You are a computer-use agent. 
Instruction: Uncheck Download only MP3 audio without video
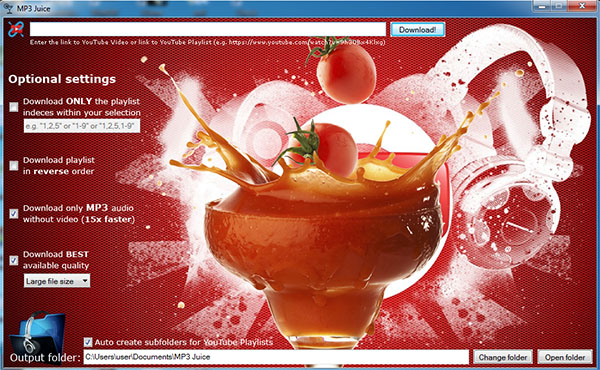pyautogui.click(x=14, y=214)
